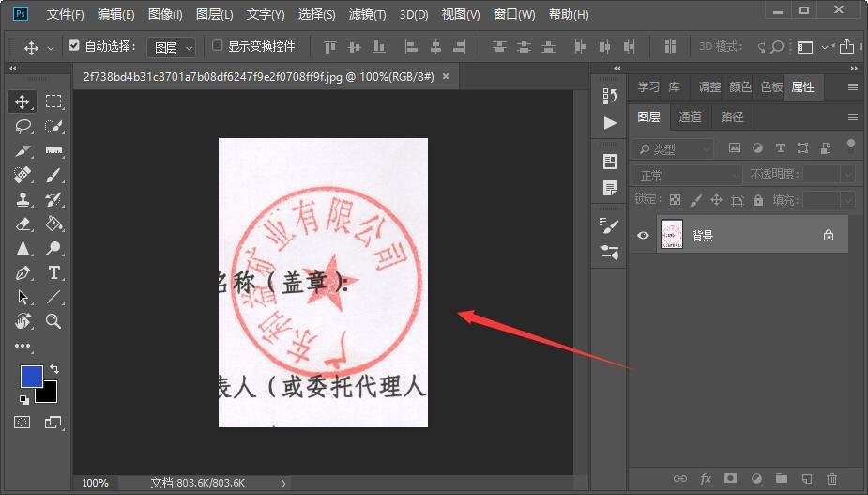The image size is (868, 495).
Task: Filter layers by smart objects
Action: pos(826,148)
